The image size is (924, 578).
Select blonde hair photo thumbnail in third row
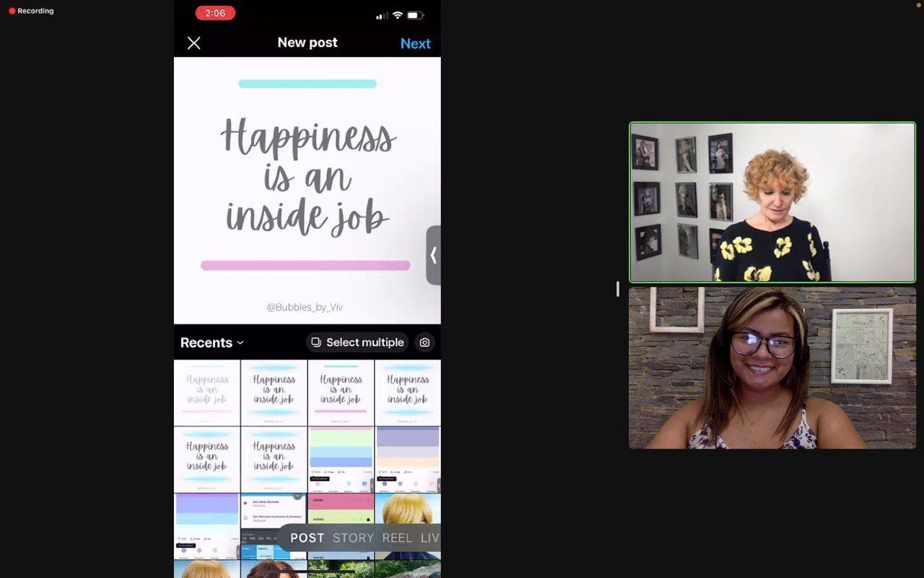point(408,509)
